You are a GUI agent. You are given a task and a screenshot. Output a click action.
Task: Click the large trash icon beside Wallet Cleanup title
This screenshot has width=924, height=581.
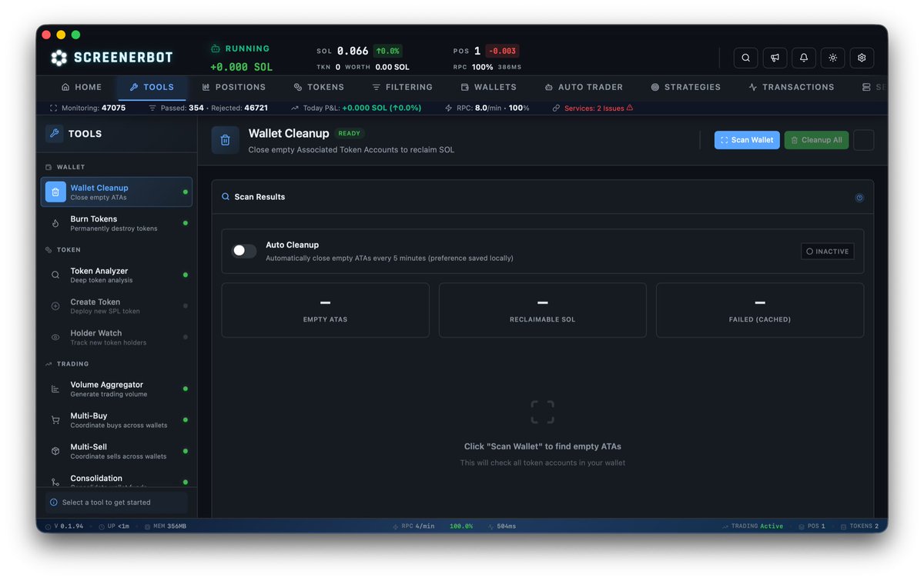[x=225, y=140]
